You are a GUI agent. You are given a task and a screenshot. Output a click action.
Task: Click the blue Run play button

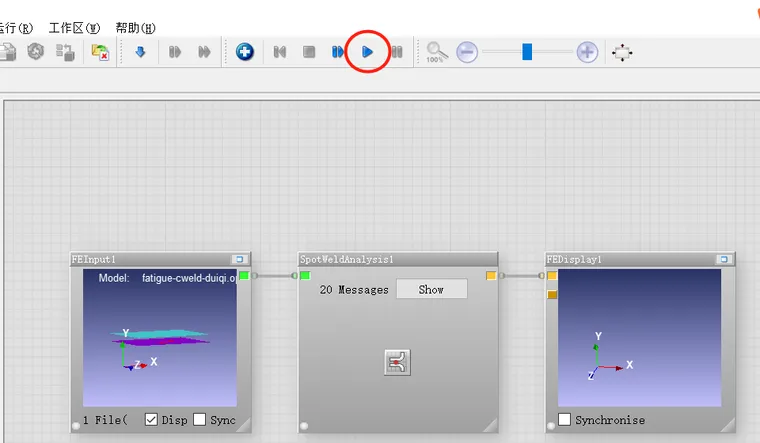367,51
